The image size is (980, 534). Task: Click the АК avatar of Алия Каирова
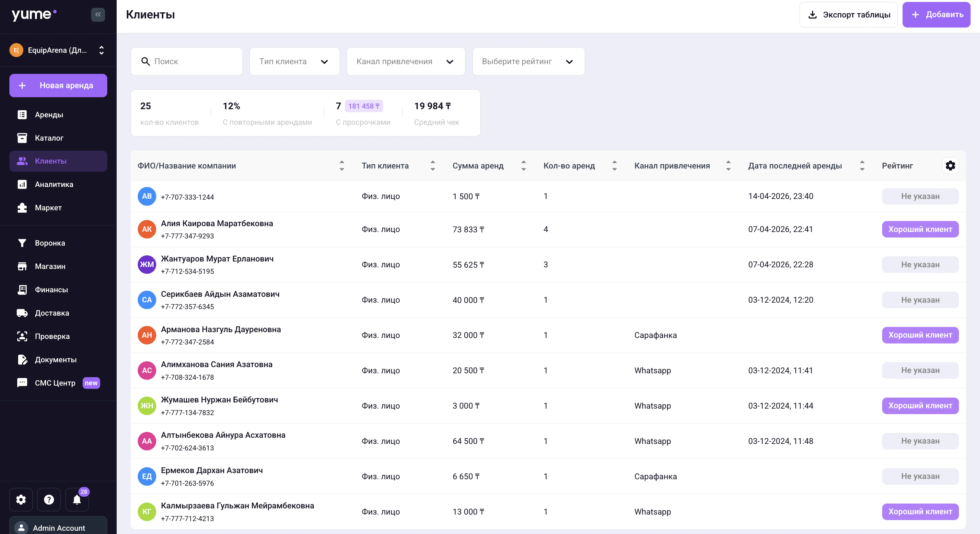click(147, 229)
